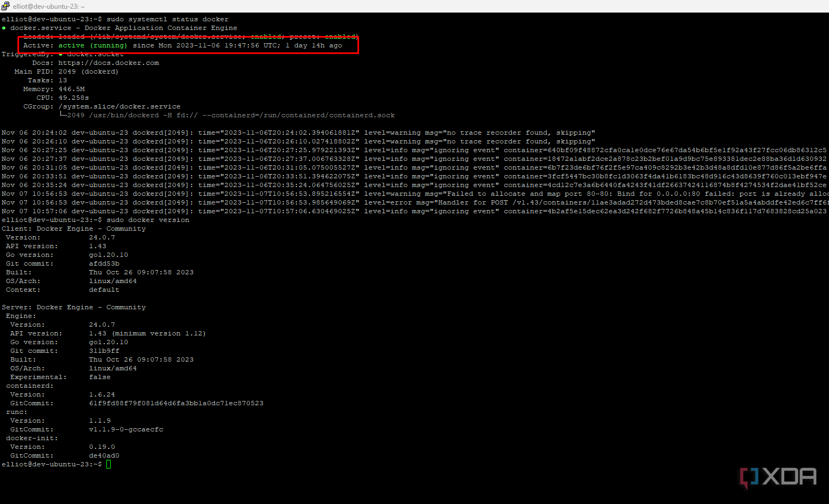Viewport: 829px width, 504px height.
Task: Click the command 'sudo systemctl status docker'
Action: (168, 19)
